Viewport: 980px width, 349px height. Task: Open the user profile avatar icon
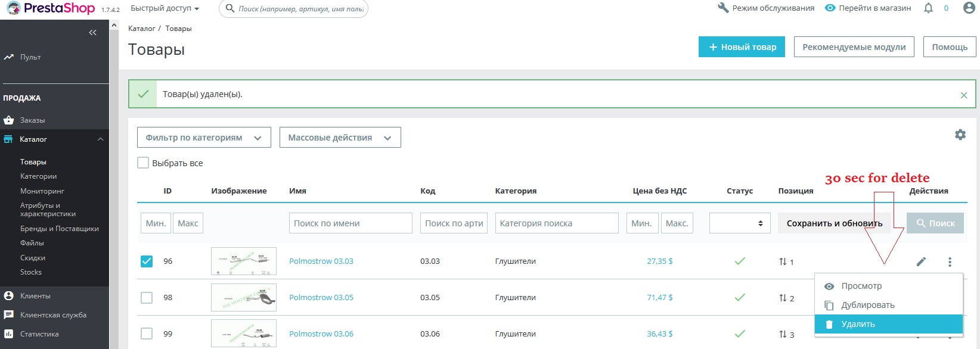[x=969, y=8]
